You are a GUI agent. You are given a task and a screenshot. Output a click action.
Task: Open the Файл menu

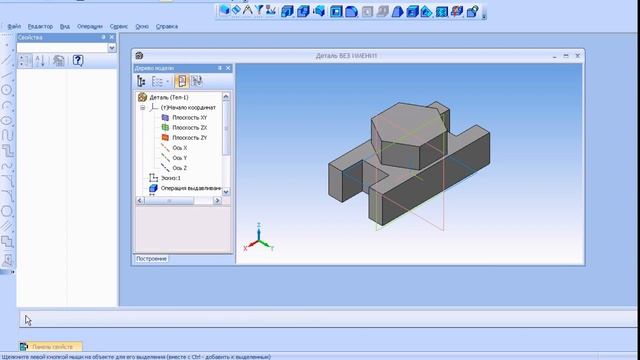pyautogui.click(x=14, y=26)
